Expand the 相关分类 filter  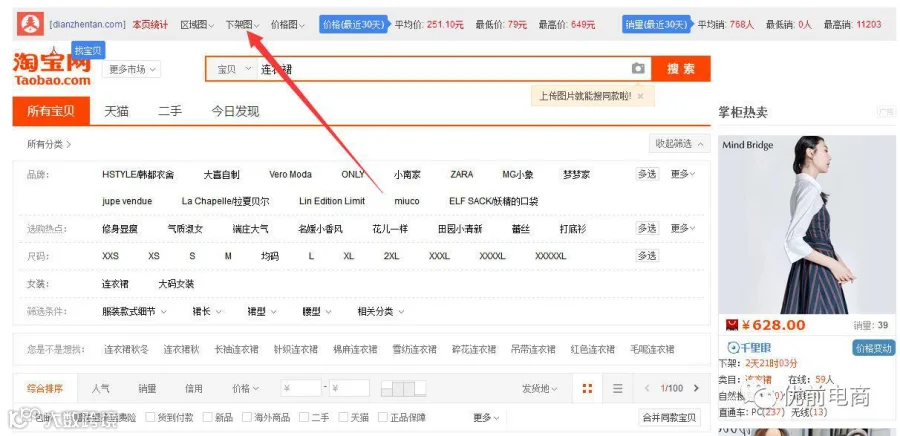[381, 312]
